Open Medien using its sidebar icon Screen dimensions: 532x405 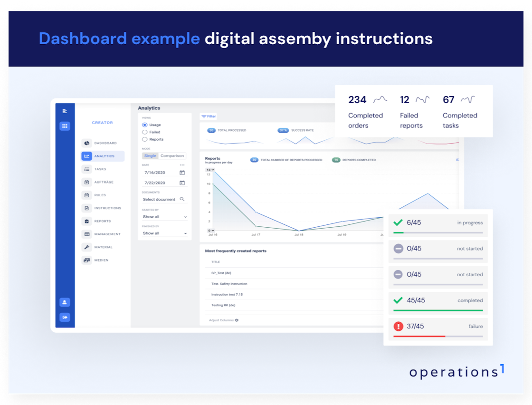[x=87, y=260]
